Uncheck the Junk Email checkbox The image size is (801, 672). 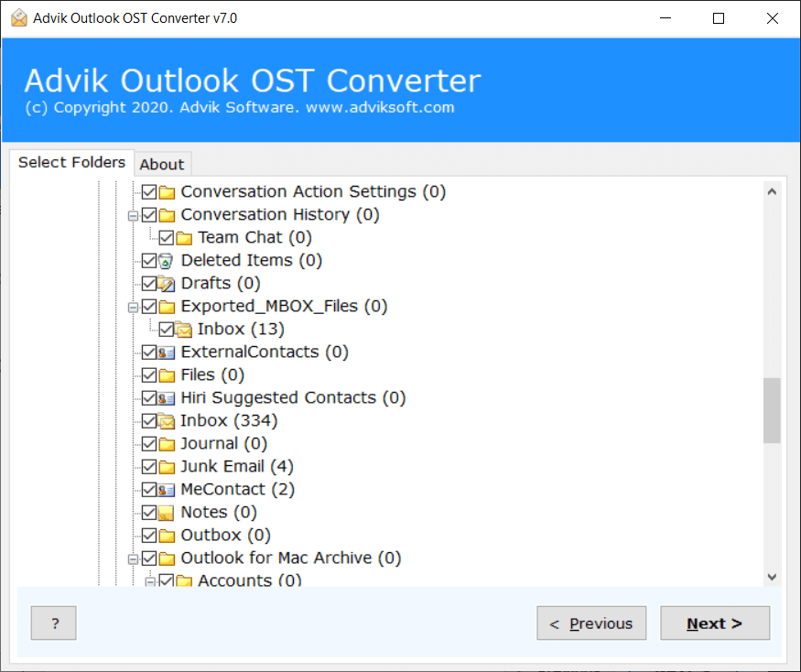pyautogui.click(x=149, y=467)
